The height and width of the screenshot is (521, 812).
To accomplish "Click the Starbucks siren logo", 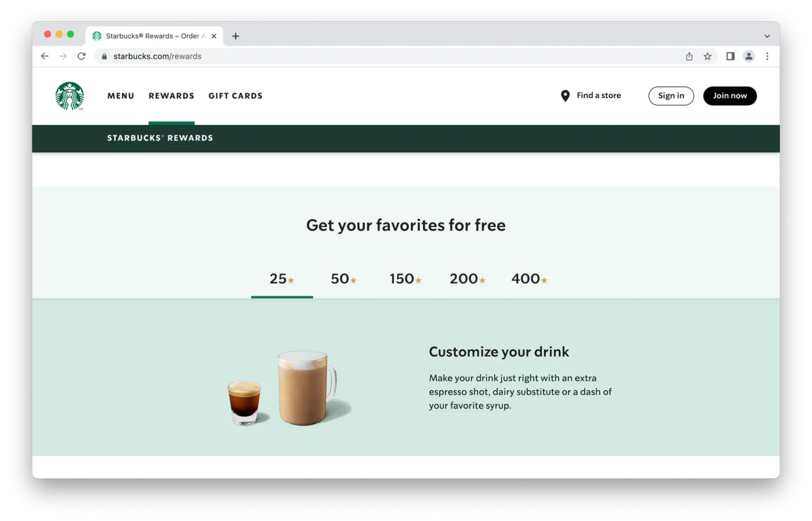I will (69, 96).
